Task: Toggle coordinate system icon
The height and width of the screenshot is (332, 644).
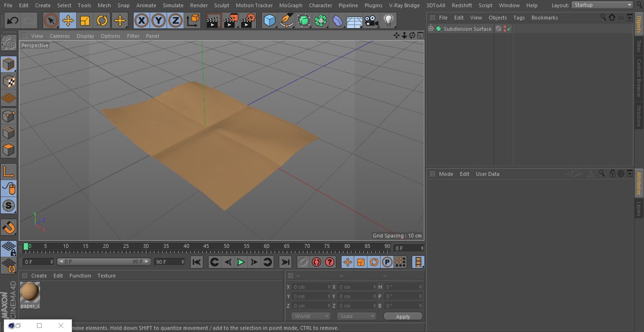Action: pos(193,21)
